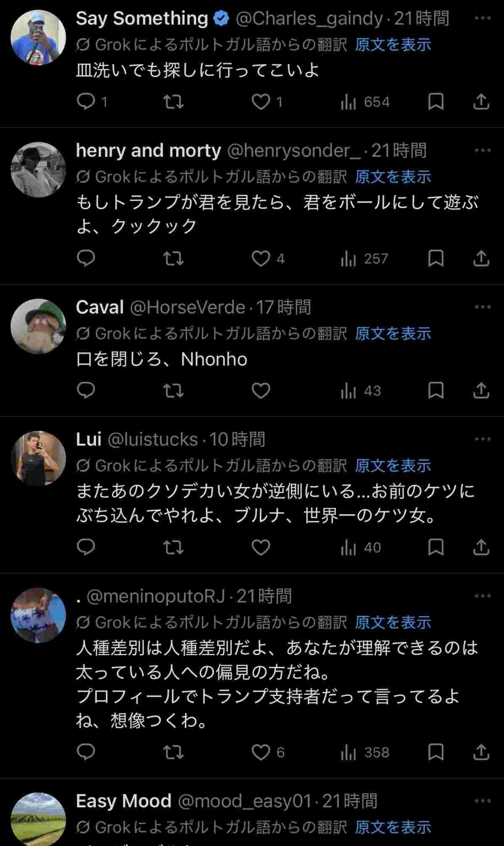
Task: Open more options on Say Something's tweet
Action: (482, 18)
